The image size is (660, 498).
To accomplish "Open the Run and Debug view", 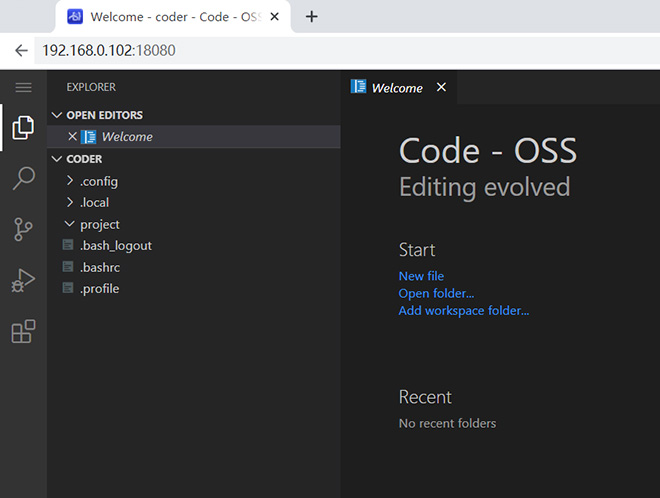I will tap(23, 280).
